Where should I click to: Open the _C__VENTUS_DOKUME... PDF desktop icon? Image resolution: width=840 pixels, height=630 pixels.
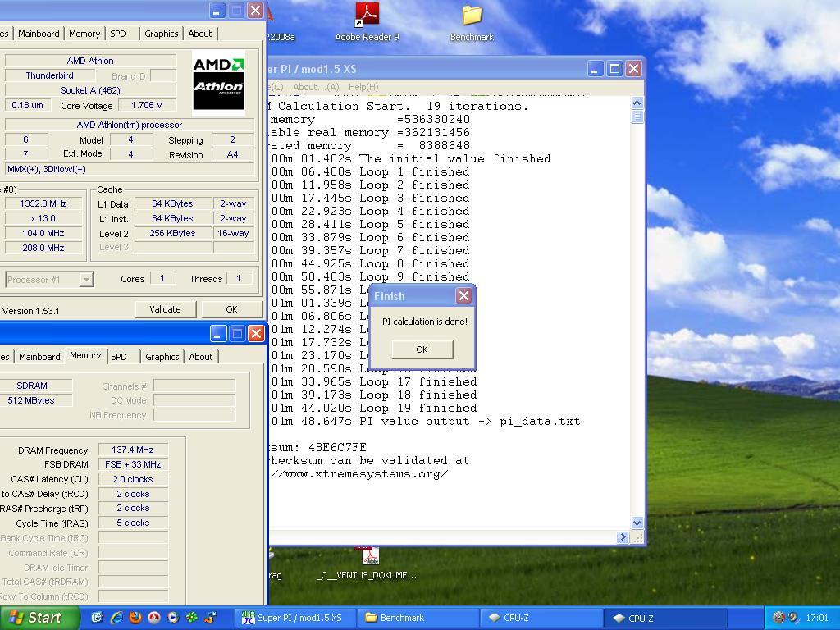click(x=370, y=564)
